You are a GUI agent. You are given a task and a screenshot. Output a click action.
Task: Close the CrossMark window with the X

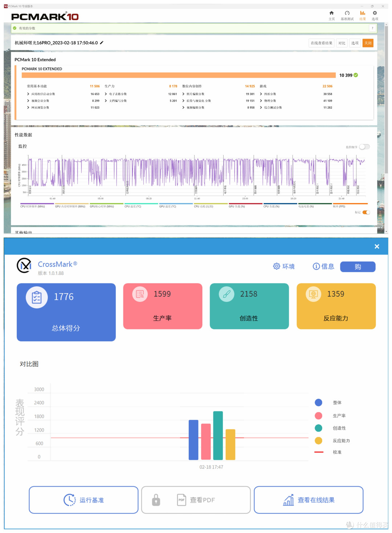coord(377,246)
